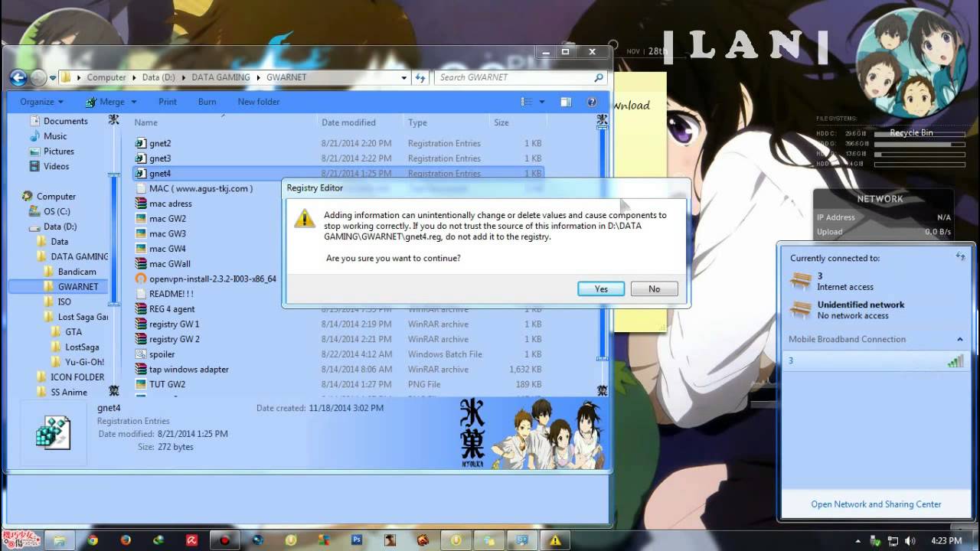Open ISO folder in sidebar
The width and height of the screenshot is (980, 551).
(x=64, y=302)
